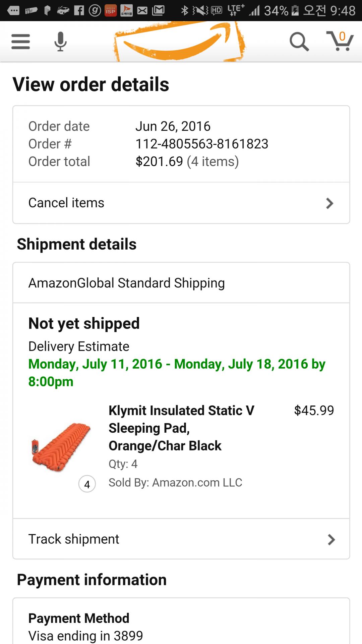This screenshot has height=644, width=362.
Task: Tap the Visa ending in 3899 text
Action: [x=86, y=636]
